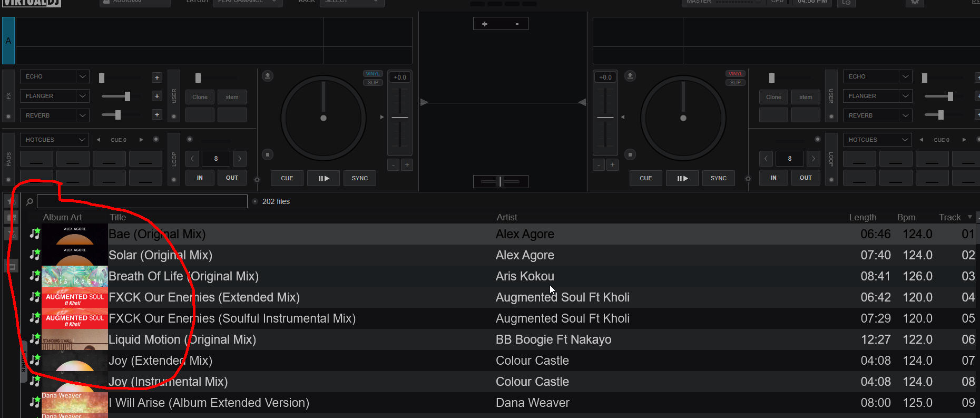Toggle SLIP mode on right deck
980x418 pixels.
click(736, 83)
